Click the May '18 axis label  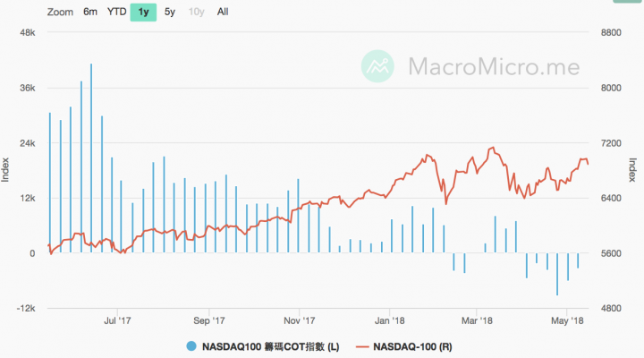(x=567, y=320)
